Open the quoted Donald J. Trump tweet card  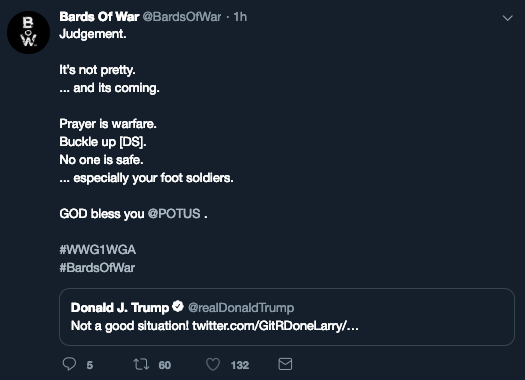click(287, 317)
